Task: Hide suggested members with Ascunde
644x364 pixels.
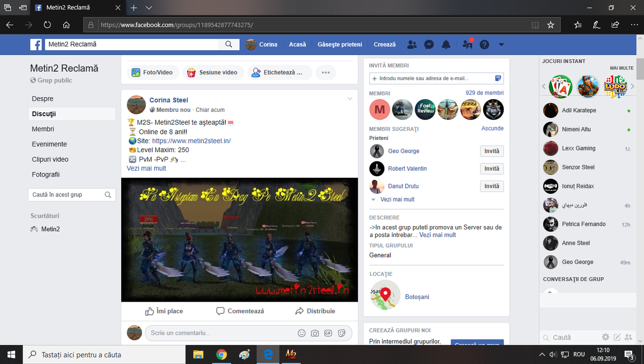Action: (x=493, y=128)
